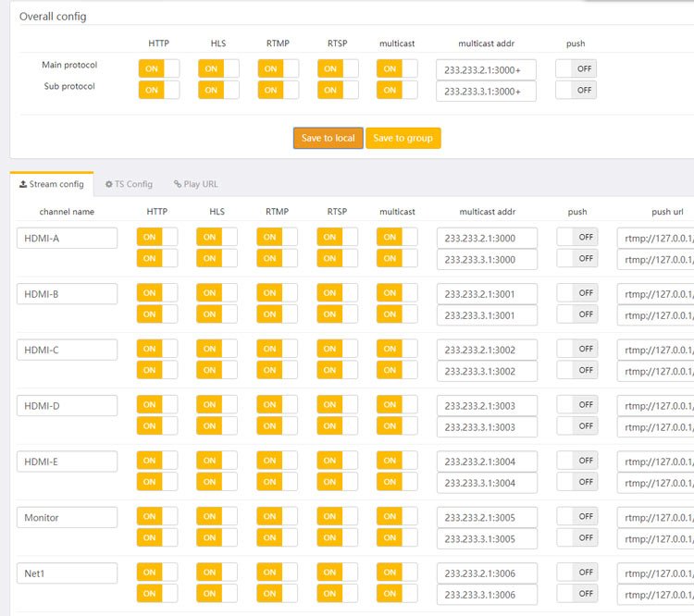Edit multicast addr 233.233.2.1:3004 field
Image resolution: width=694 pixels, height=616 pixels.
click(x=487, y=462)
